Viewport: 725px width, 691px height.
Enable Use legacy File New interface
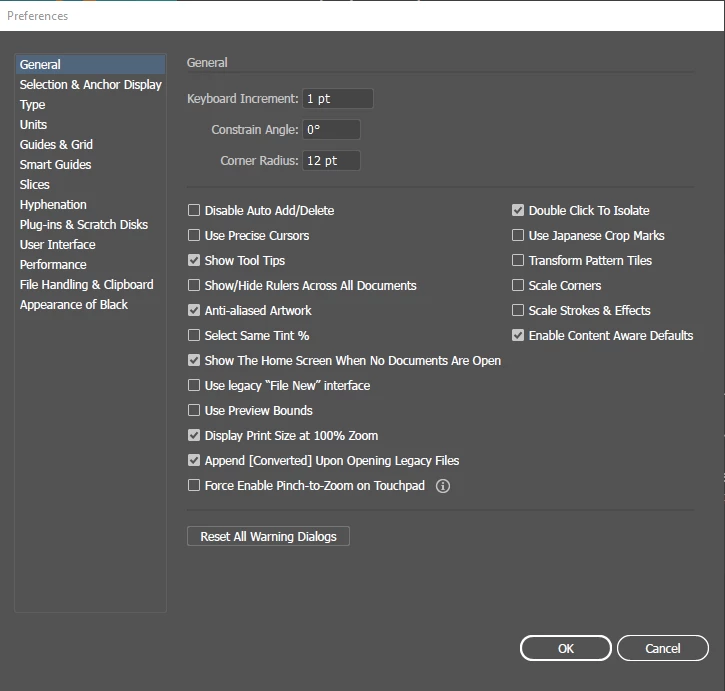coord(194,385)
